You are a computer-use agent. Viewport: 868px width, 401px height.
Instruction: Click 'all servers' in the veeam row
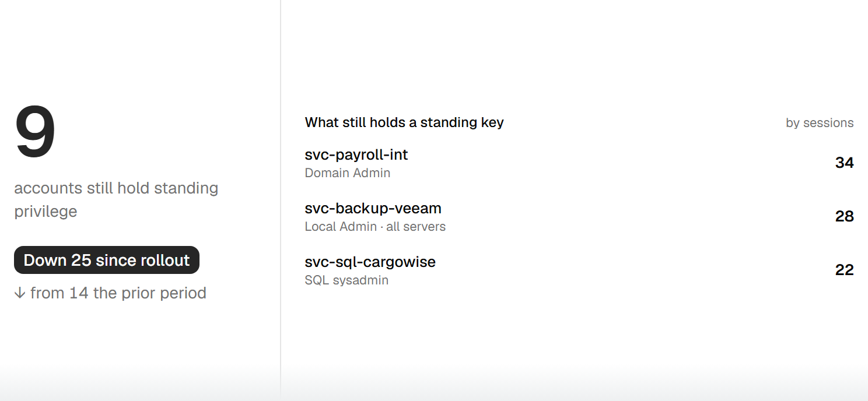pos(416,227)
